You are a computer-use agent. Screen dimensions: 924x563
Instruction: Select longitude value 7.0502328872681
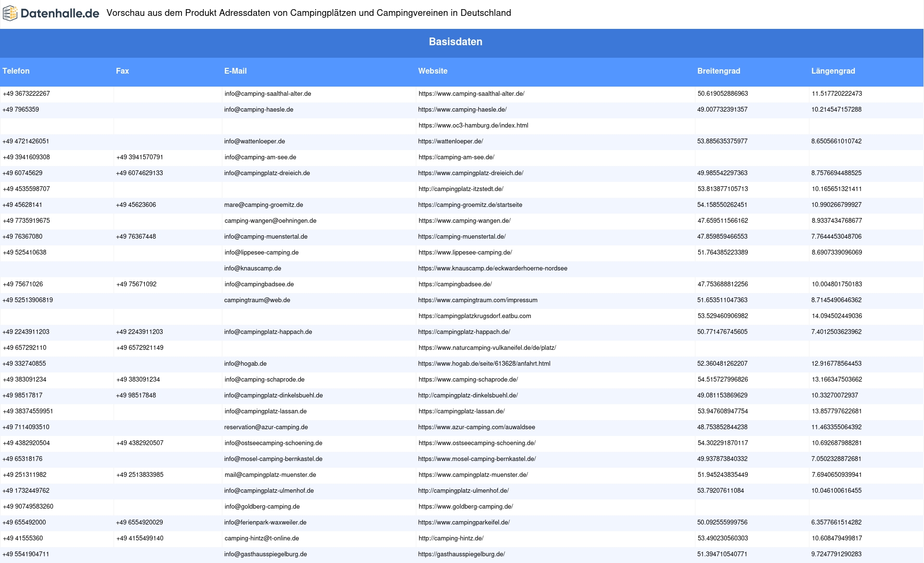836,459
